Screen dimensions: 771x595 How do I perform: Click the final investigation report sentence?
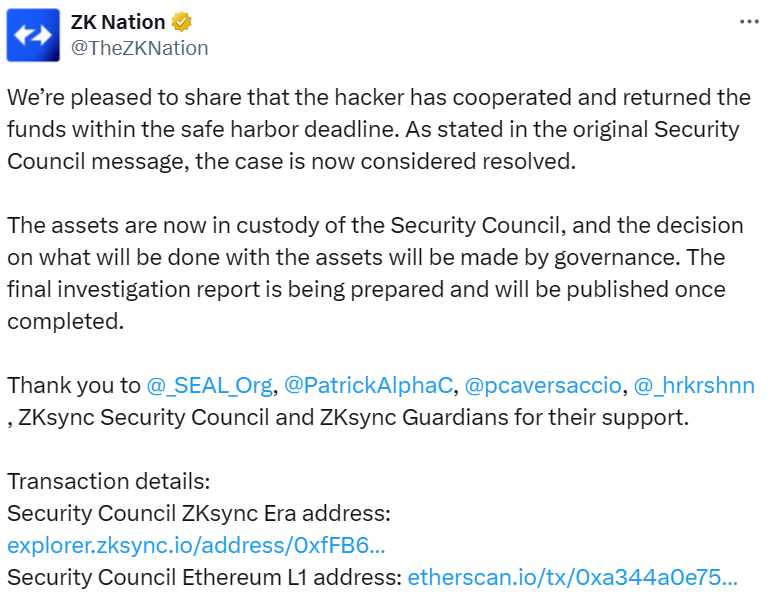[x=366, y=289]
